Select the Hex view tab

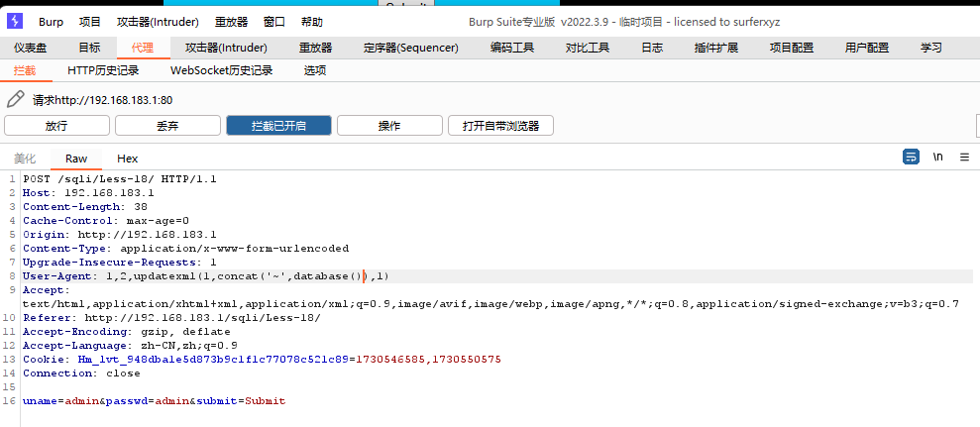[128, 159]
